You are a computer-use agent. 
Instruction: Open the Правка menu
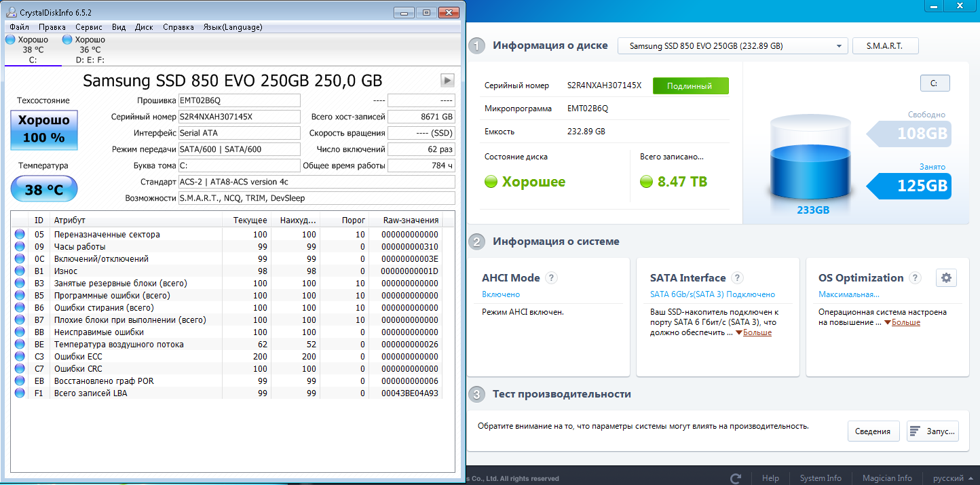click(x=52, y=27)
